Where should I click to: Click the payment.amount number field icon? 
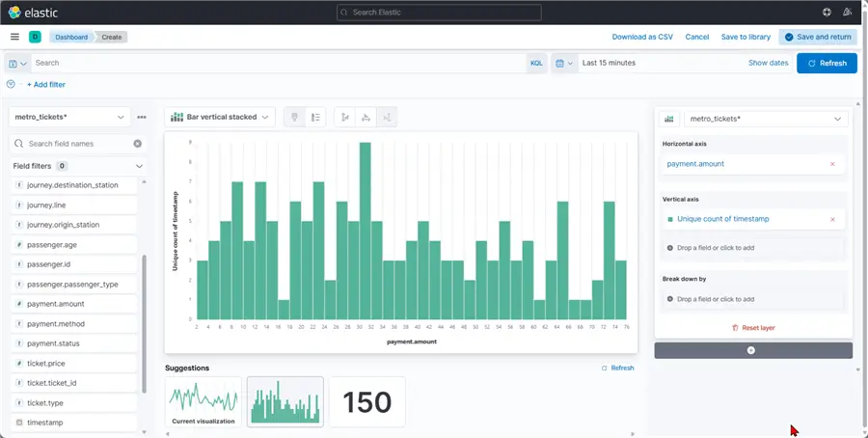tap(19, 304)
